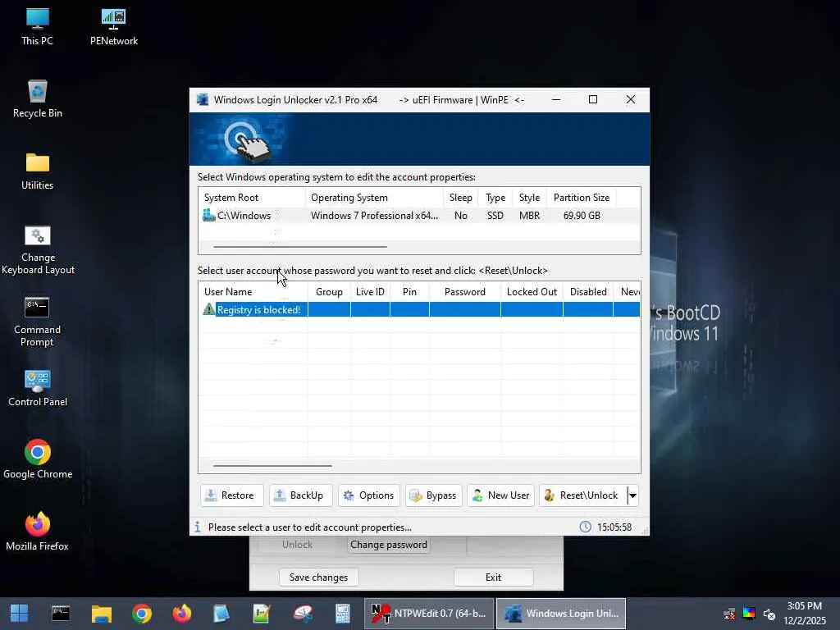
Task: Open the Utilities folder on desktop
Action: point(38,171)
